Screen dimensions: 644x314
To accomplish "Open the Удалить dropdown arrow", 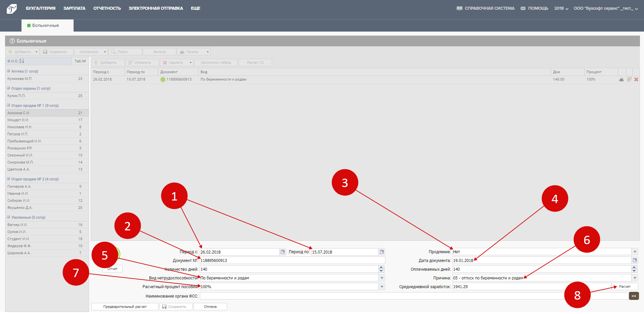I will [190, 62].
